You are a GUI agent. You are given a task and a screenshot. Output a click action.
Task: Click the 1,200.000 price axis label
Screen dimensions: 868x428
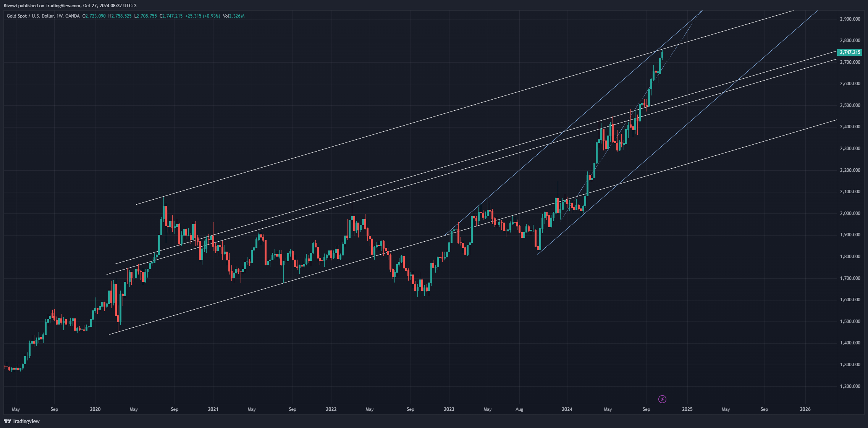coord(850,386)
